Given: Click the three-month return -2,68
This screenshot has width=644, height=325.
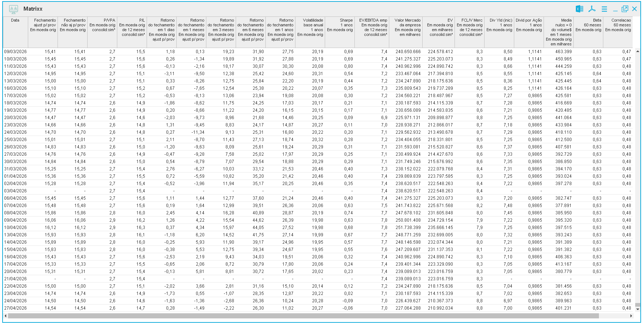Looking at the screenshot, I should tap(230, 301).
